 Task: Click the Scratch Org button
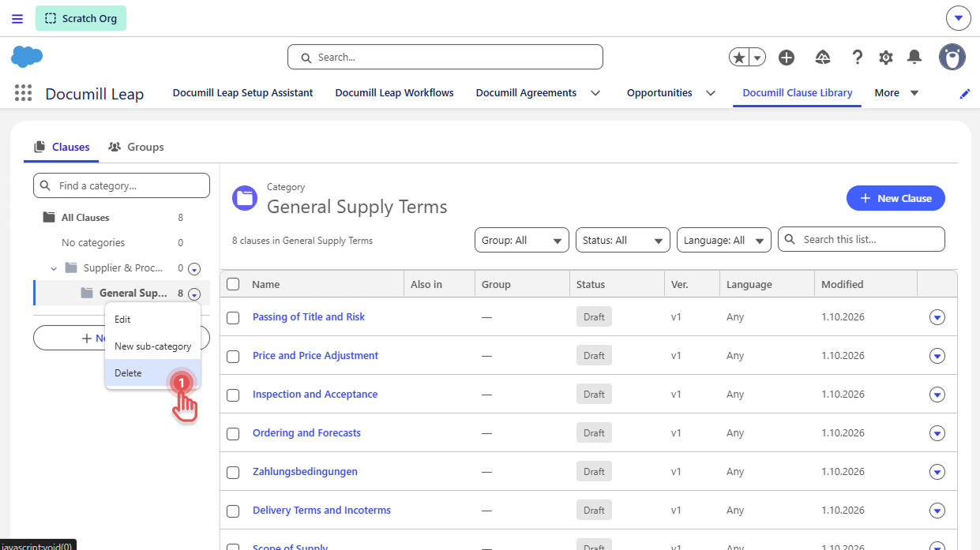pyautogui.click(x=81, y=18)
